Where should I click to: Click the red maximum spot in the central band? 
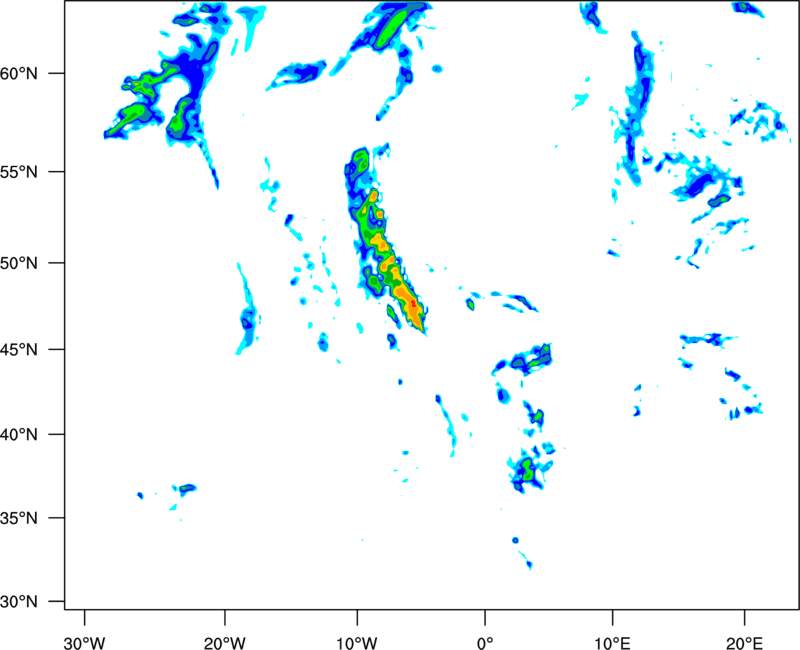tap(413, 304)
